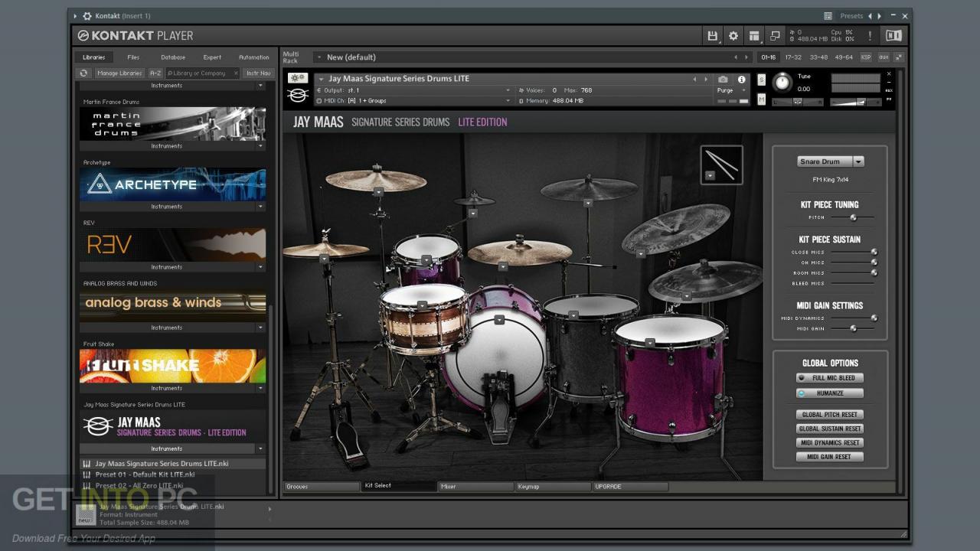980x551 pixels.
Task: Click the left crash cymbal marker
Action: pyautogui.click(x=378, y=191)
